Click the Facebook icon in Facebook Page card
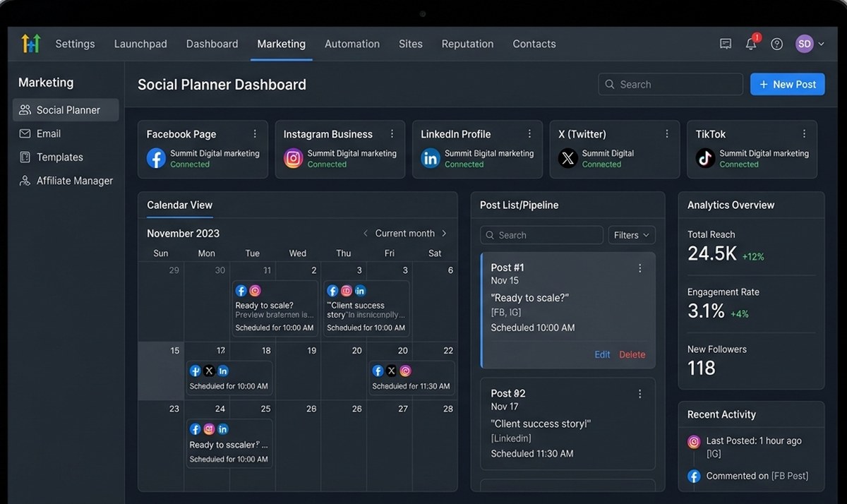 pos(156,158)
